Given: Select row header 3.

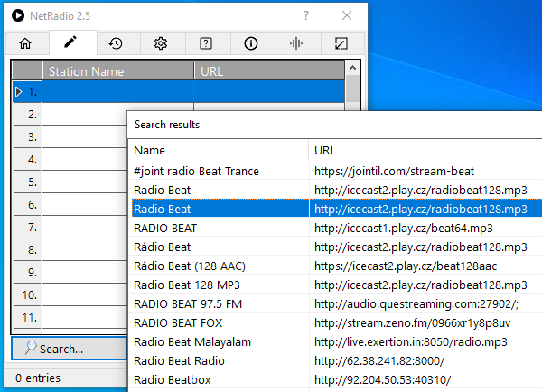Looking at the screenshot, I should pos(27,137).
